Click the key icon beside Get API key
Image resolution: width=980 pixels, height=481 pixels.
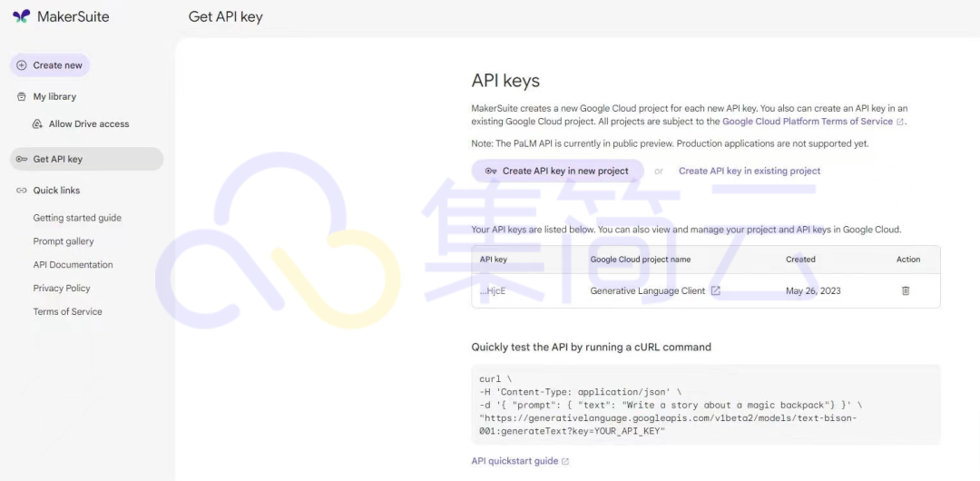click(x=21, y=159)
